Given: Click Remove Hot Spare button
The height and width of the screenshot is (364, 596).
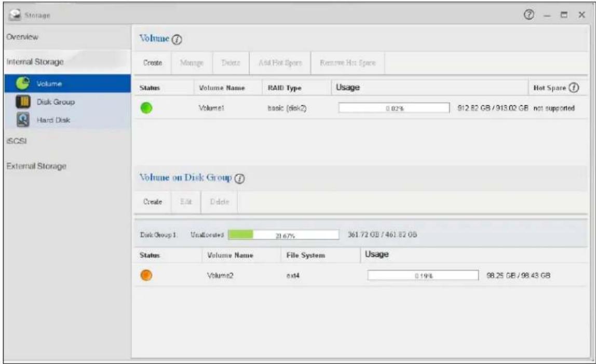Looking at the screenshot, I should (x=348, y=63).
